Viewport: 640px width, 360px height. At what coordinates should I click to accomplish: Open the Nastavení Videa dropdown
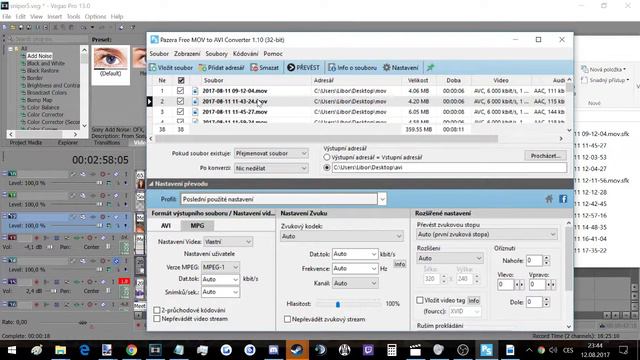[x=228, y=242]
